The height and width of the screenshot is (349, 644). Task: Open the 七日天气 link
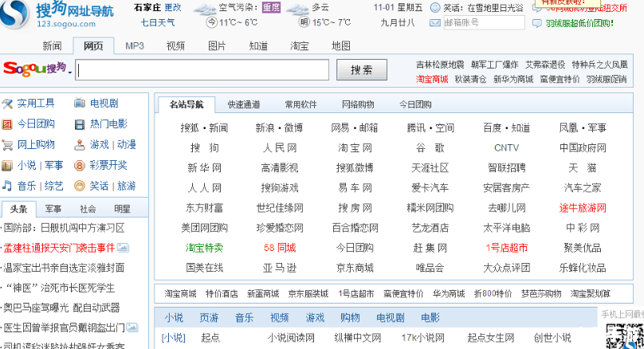click(158, 22)
